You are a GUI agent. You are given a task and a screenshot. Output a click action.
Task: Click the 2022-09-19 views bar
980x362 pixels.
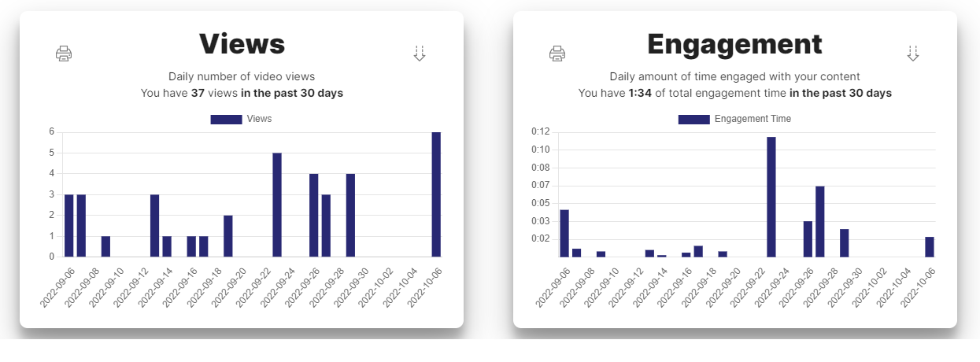[228, 235]
